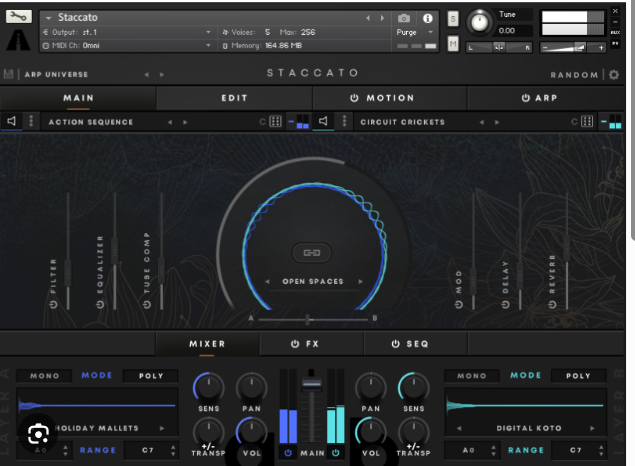Adjust layer B range A0 stepper
The width and height of the screenshot is (635, 466).
(493, 450)
